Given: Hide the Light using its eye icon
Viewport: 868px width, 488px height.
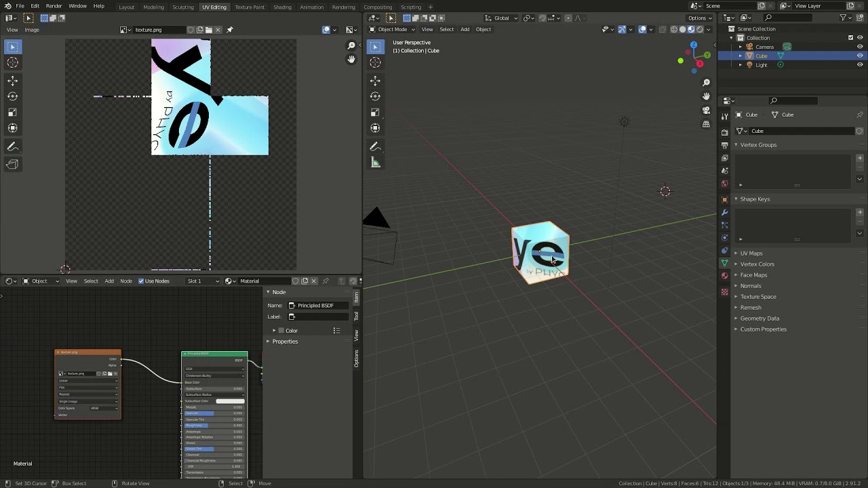Looking at the screenshot, I should (x=860, y=65).
